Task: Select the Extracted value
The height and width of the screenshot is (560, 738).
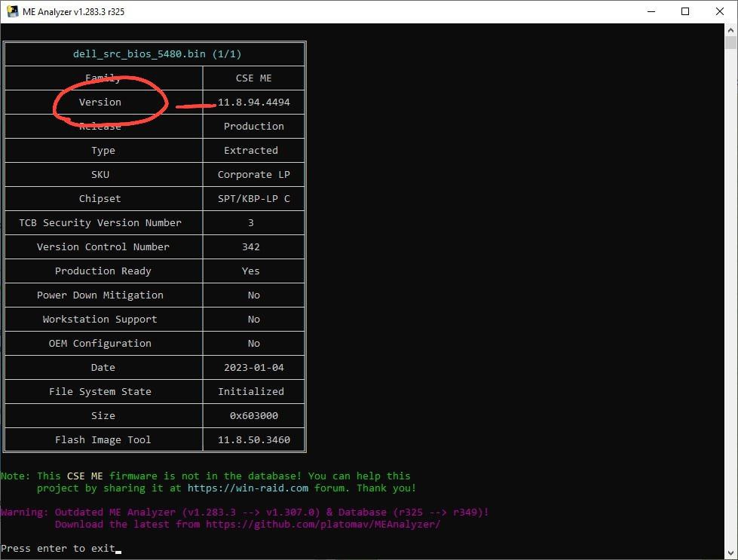Action: click(x=251, y=151)
